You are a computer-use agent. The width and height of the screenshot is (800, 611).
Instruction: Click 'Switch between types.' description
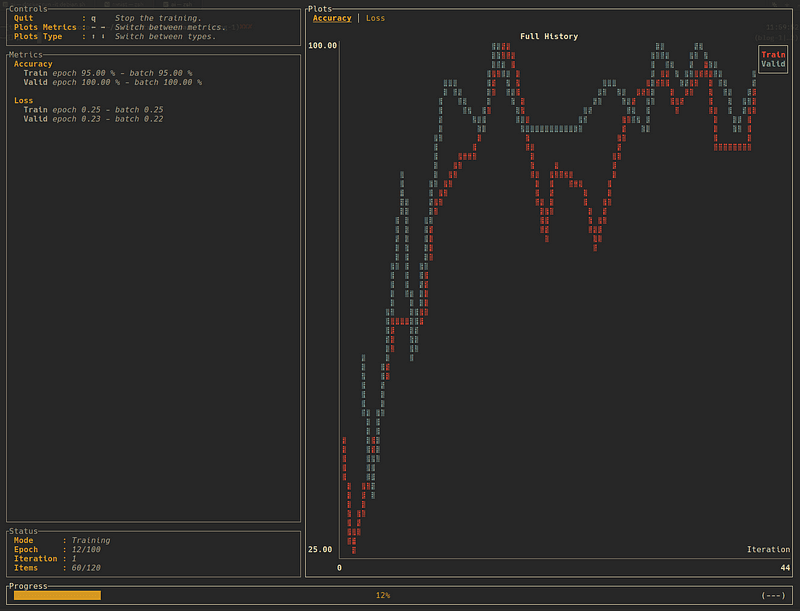point(165,36)
